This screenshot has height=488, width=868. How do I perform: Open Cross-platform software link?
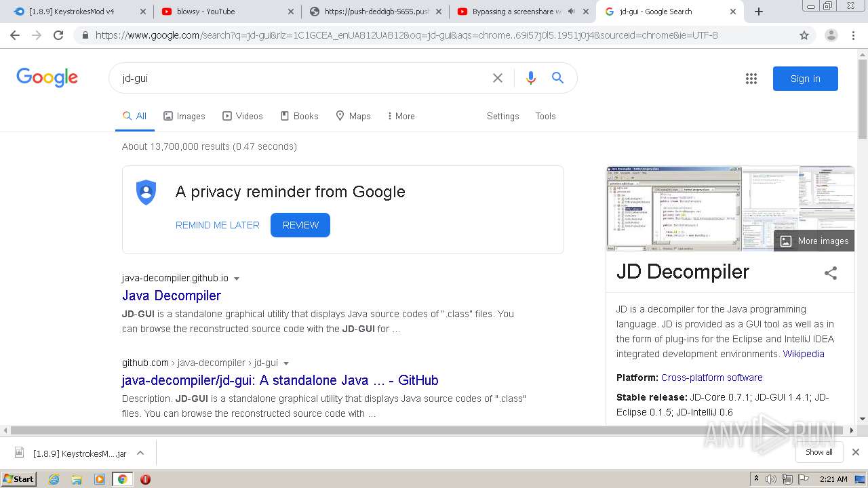711,378
